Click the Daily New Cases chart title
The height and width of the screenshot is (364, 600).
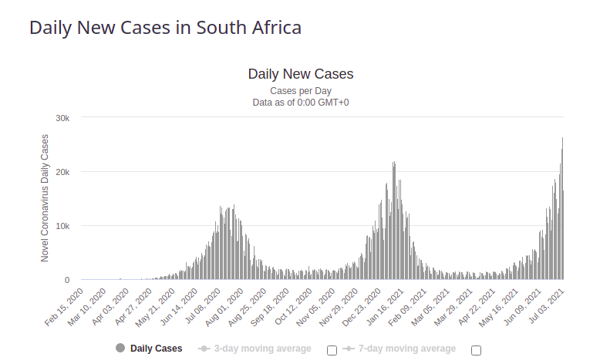click(x=300, y=74)
